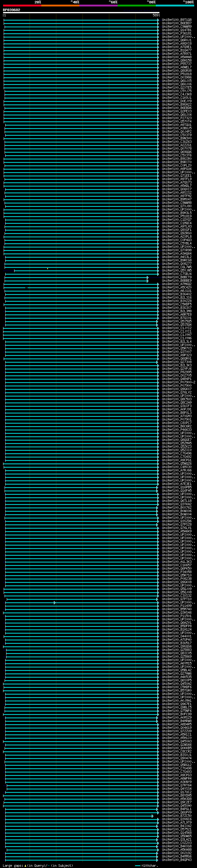Select the UniRef100_P27323 label

176,118
